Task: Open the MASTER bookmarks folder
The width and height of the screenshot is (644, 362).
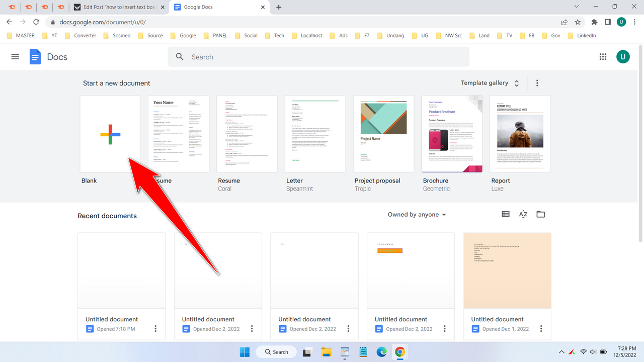Action: (x=20, y=35)
